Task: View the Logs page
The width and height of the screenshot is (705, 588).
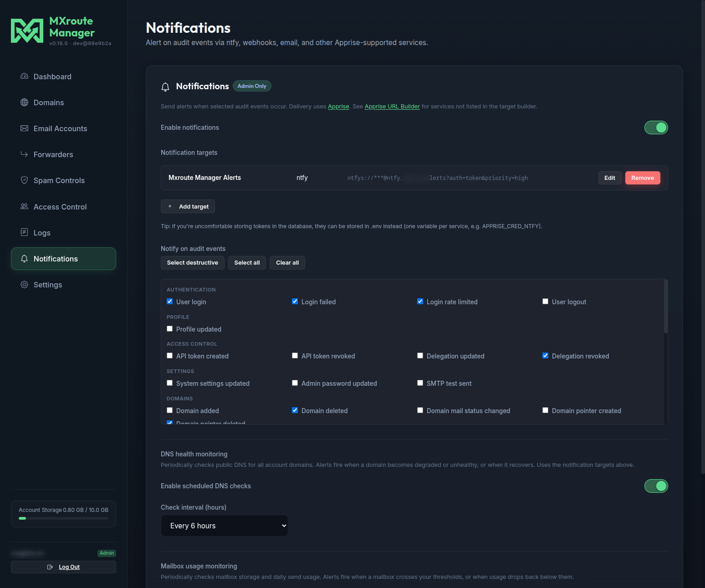Action: tap(63, 233)
